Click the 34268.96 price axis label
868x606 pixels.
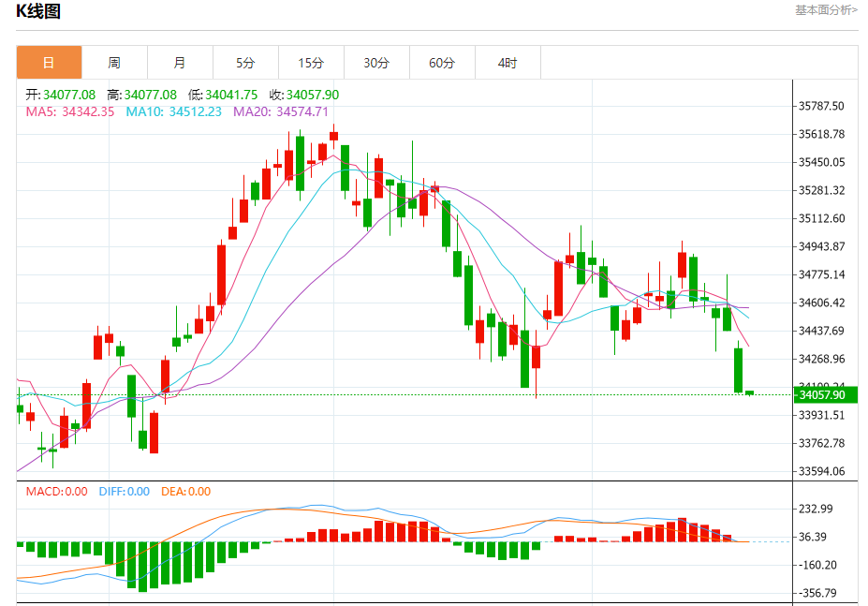coord(821,359)
